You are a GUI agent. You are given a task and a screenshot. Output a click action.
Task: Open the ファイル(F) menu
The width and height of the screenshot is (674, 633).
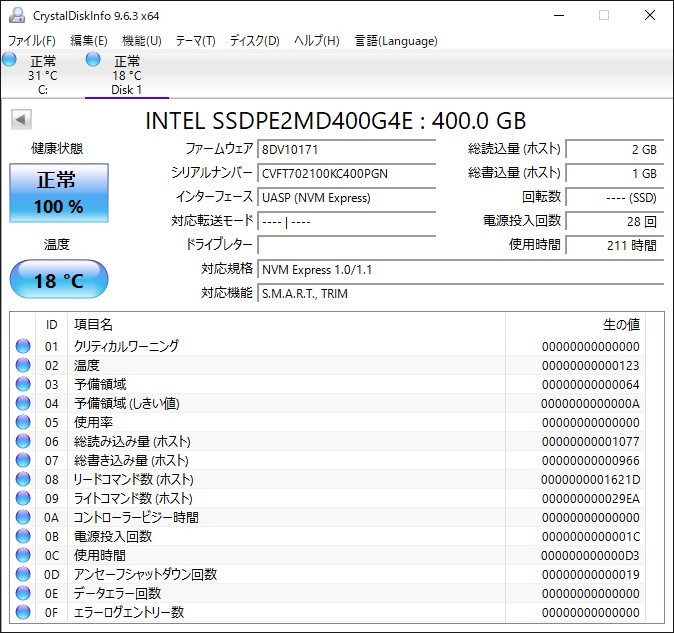[32, 41]
